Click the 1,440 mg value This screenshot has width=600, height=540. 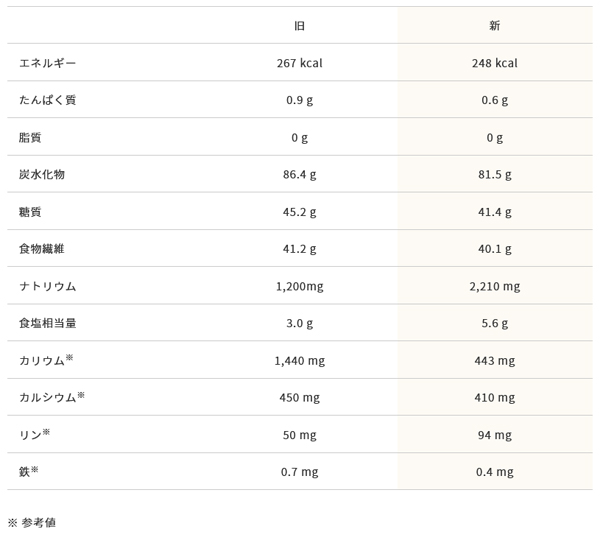pyautogui.click(x=299, y=360)
